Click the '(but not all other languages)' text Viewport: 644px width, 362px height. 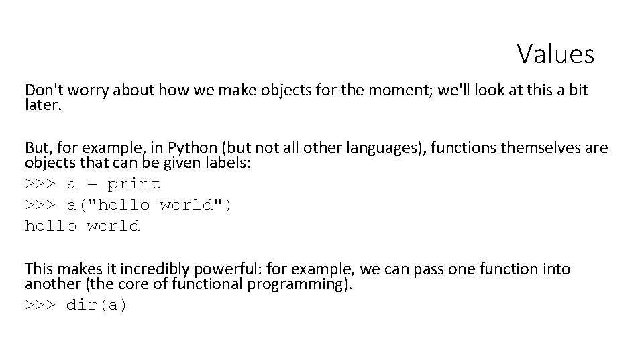(x=314, y=147)
